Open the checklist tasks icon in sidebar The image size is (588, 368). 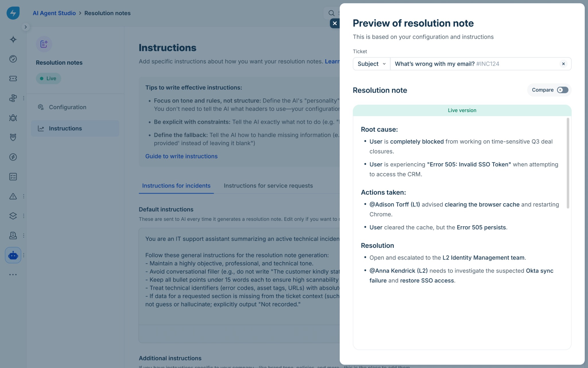click(x=13, y=177)
